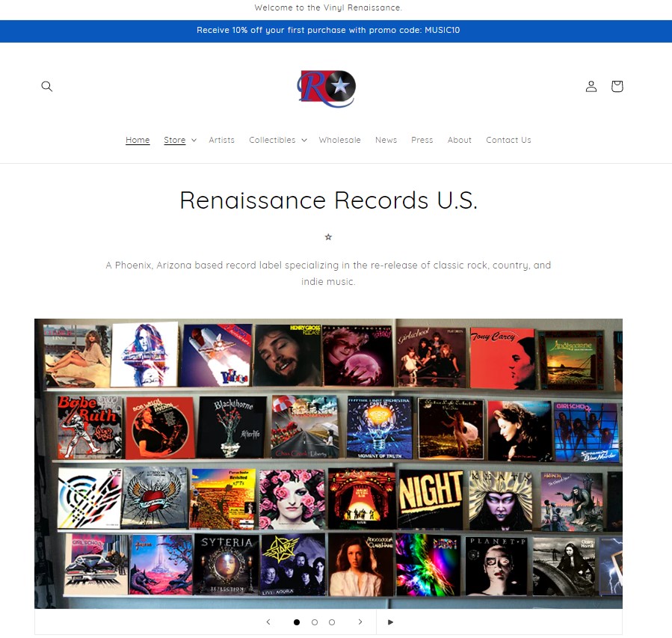672x638 pixels.
Task: Click the Welcome to the Vinyl Renaissance text
Action: click(328, 7)
